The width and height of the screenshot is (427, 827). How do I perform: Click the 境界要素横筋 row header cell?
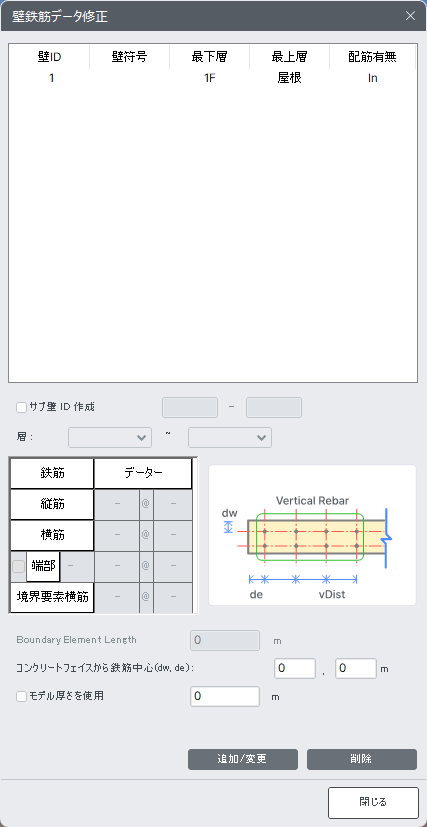click(x=52, y=598)
